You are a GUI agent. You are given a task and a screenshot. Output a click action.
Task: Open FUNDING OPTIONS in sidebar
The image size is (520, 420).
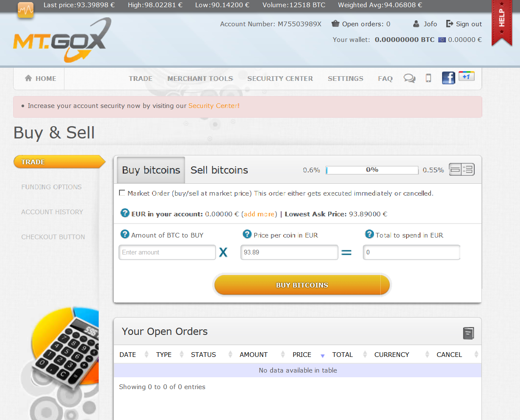(52, 187)
